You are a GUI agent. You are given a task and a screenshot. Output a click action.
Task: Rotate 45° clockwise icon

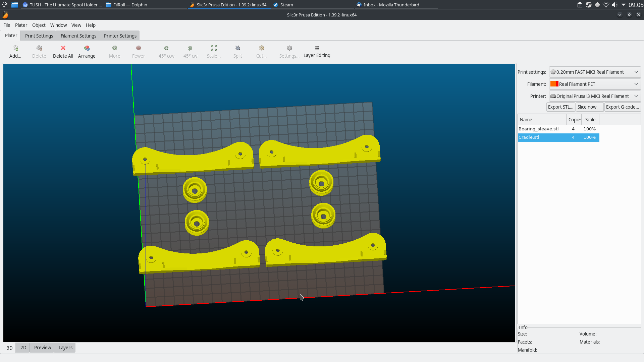[190, 48]
